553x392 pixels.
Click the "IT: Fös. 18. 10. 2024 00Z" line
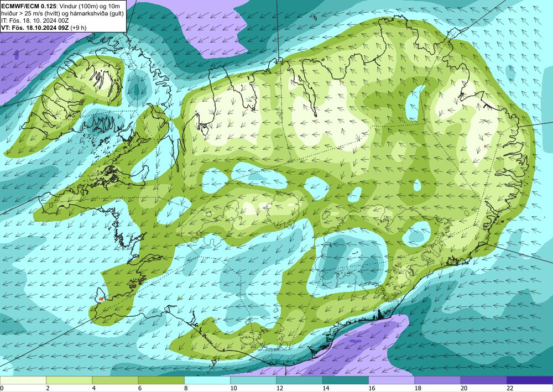35,20
